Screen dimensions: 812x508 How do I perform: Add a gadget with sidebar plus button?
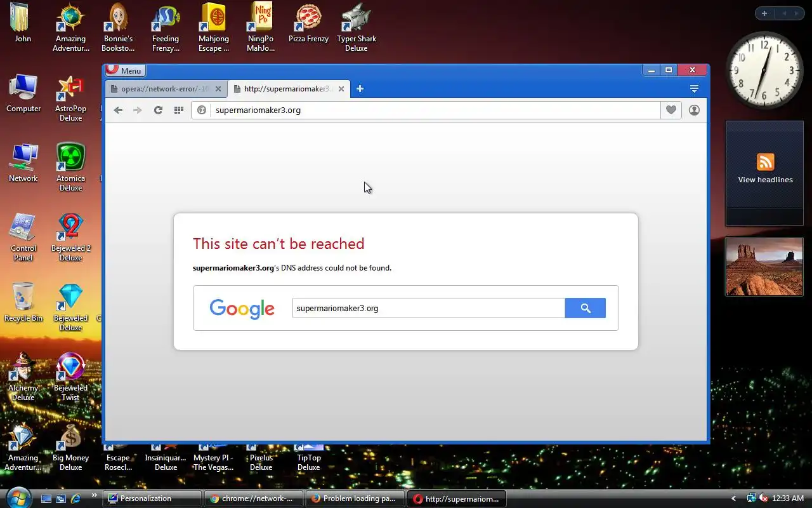(764, 13)
